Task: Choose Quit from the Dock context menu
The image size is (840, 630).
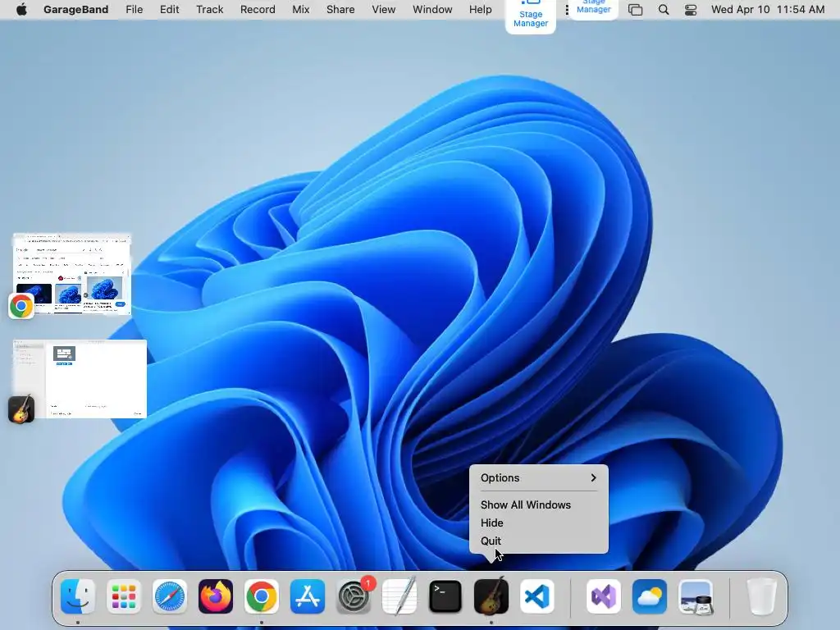Action: point(491,541)
